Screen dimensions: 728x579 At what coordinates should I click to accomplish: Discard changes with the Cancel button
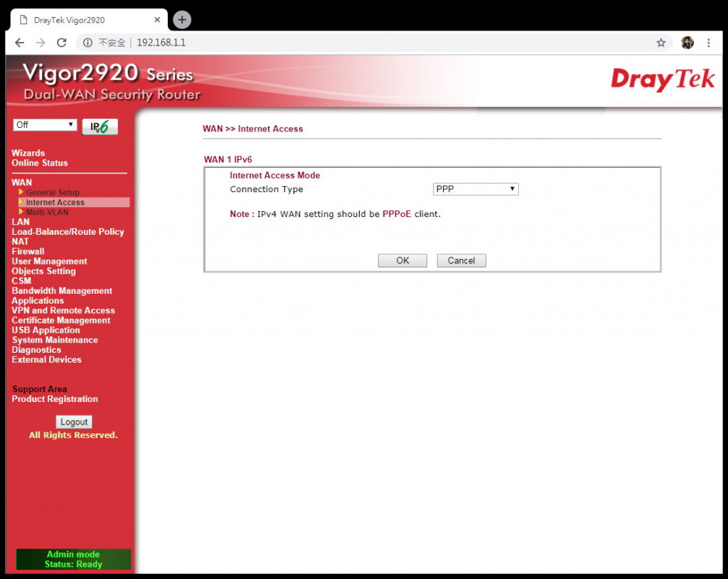point(461,260)
